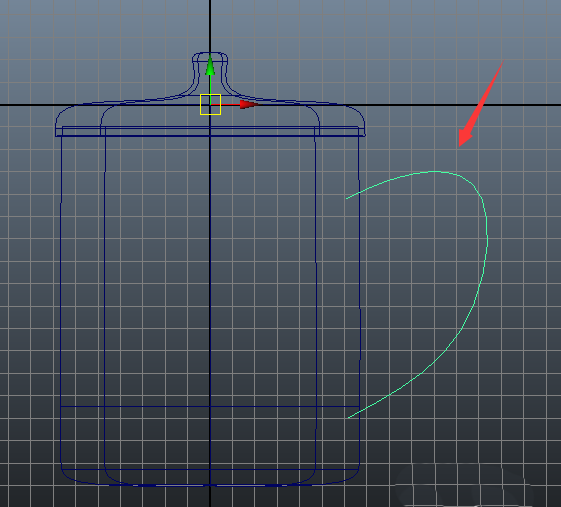The image size is (561, 507).
Task: Click the red X-axis move arrow
Action: point(249,104)
